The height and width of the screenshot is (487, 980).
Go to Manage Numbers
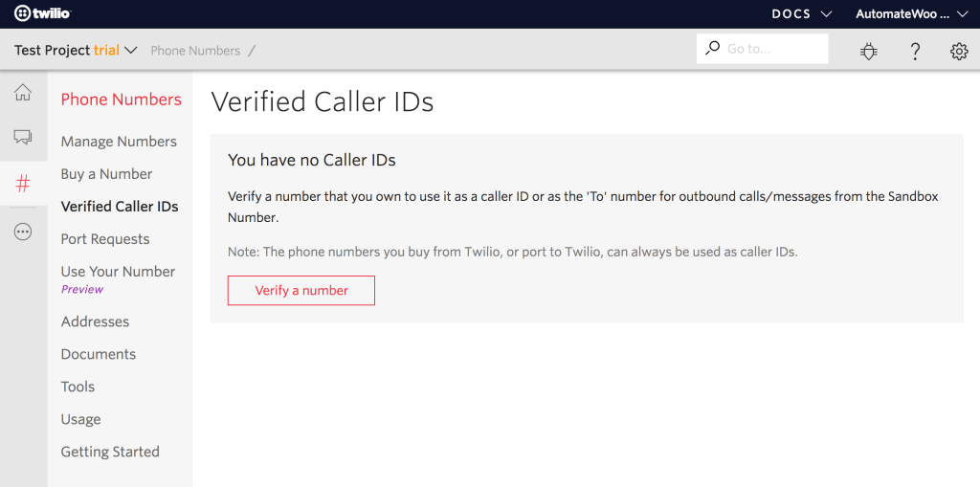119,142
